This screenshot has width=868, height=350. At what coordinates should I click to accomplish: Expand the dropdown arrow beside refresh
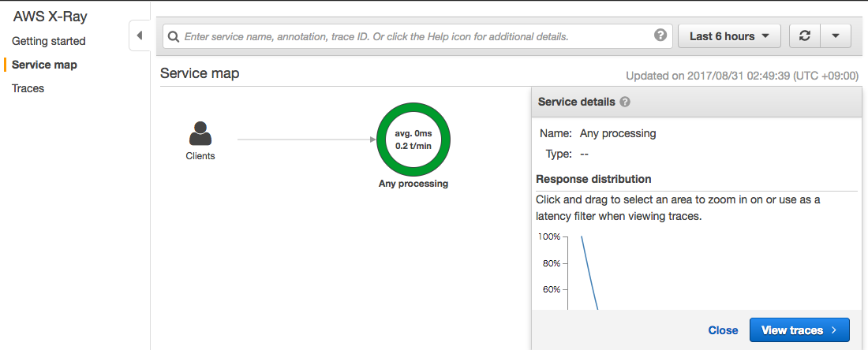click(x=836, y=36)
